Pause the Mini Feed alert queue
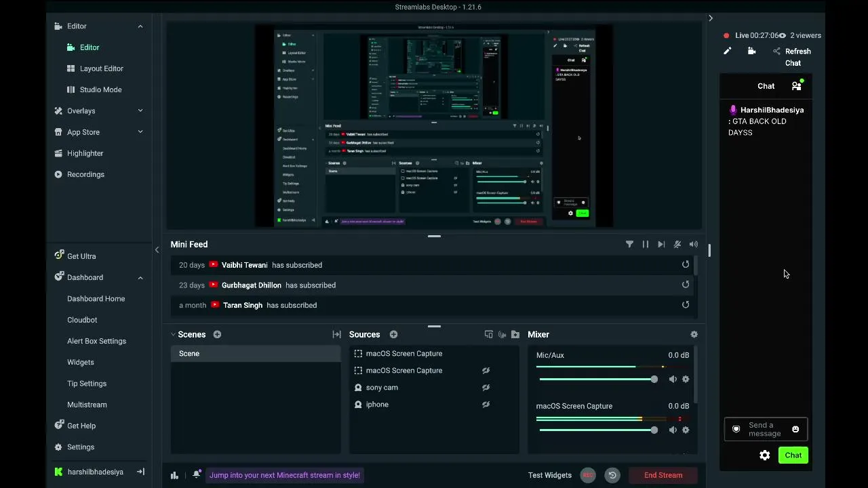Screen dimensions: 868x488 coord(646,244)
